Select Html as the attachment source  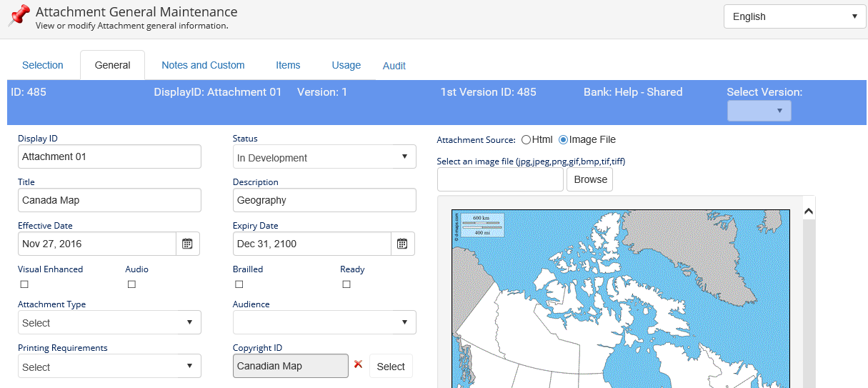tap(526, 140)
